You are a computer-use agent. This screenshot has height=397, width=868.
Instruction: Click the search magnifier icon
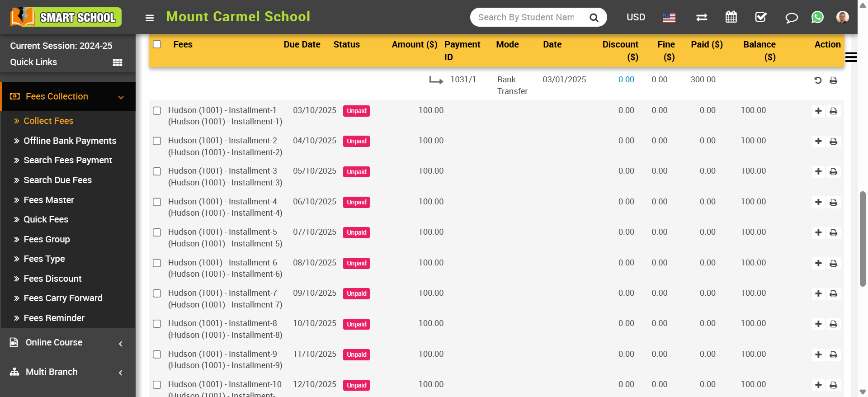coord(594,18)
